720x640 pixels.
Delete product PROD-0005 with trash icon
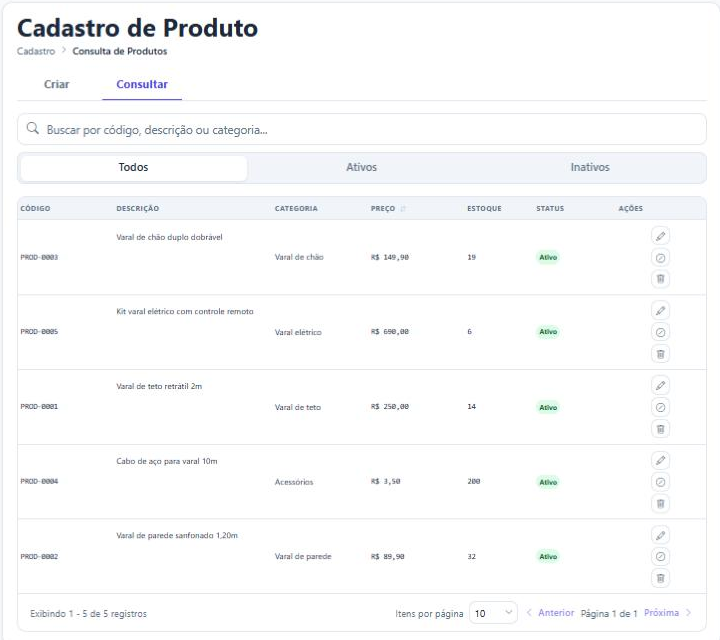click(x=660, y=354)
